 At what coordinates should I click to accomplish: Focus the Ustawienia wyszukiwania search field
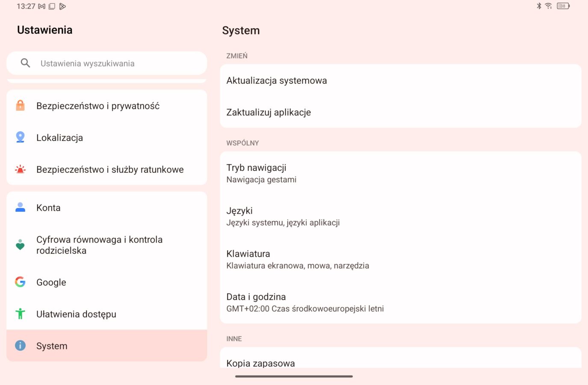[x=107, y=63]
